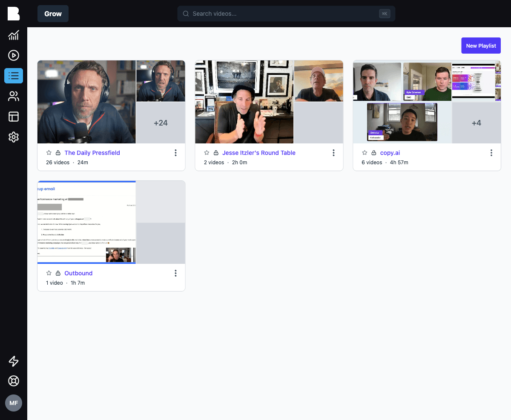Open The Daily Pressfield playlist link
This screenshot has height=420, width=511.
click(x=92, y=153)
